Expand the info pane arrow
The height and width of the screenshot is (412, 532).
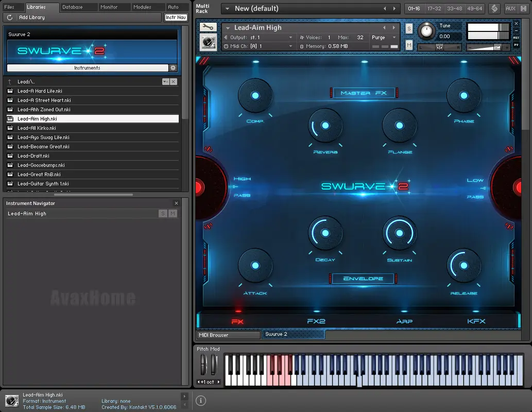click(x=184, y=396)
